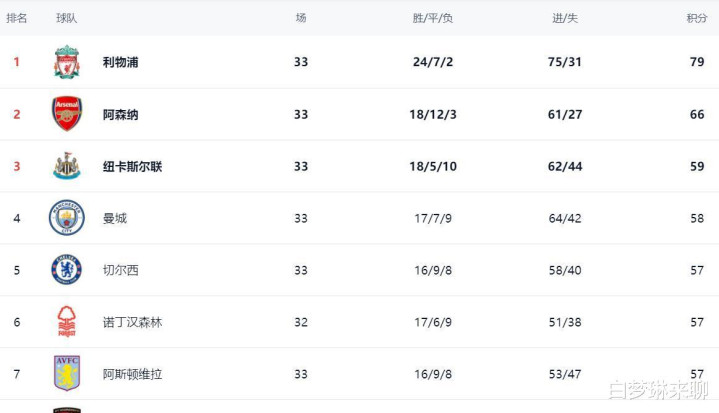This screenshot has height=413, width=719.
Task: Select the 曼城 team name
Action: coord(115,218)
